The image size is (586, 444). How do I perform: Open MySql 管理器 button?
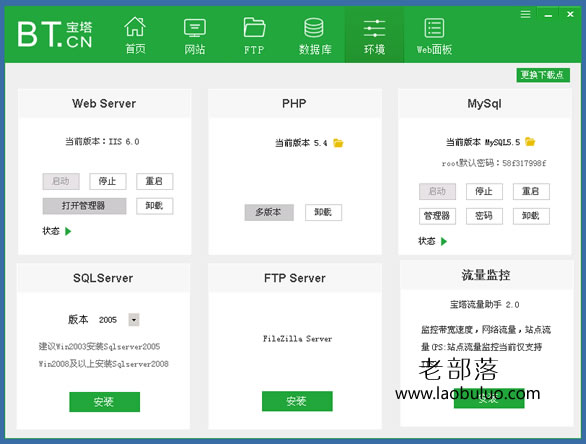(437, 216)
